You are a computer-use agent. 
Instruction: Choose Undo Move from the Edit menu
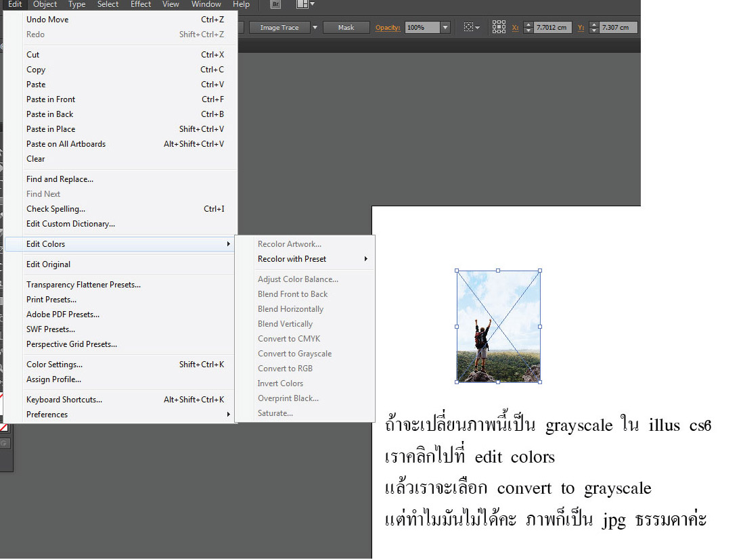tap(47, 20)
